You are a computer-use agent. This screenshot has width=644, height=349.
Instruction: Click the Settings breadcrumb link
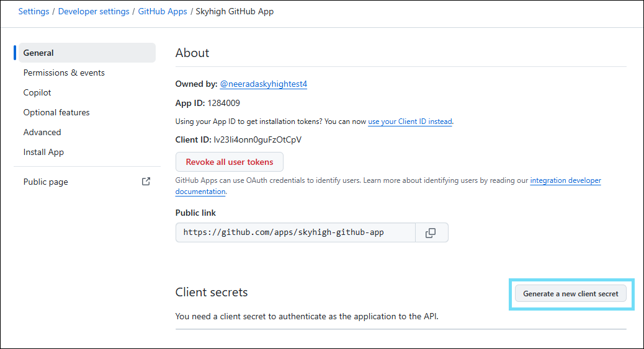34,12
